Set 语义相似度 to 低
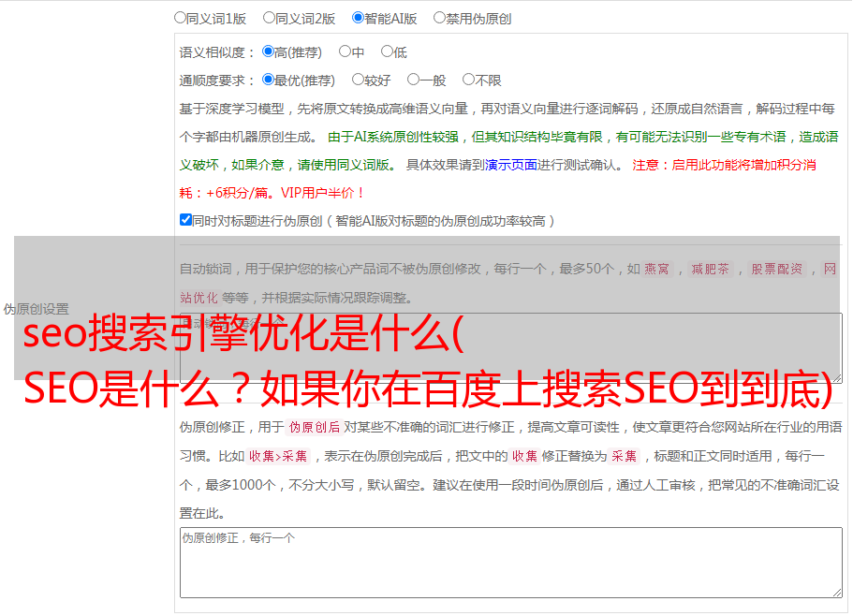 coord(387,51)
